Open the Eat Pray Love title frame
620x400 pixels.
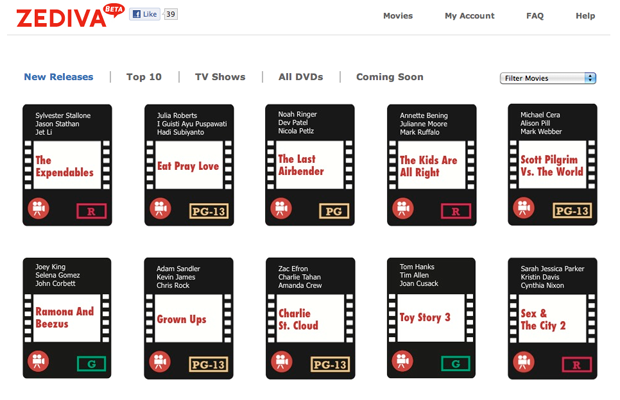pyautogui.click(x=189, y=165)
